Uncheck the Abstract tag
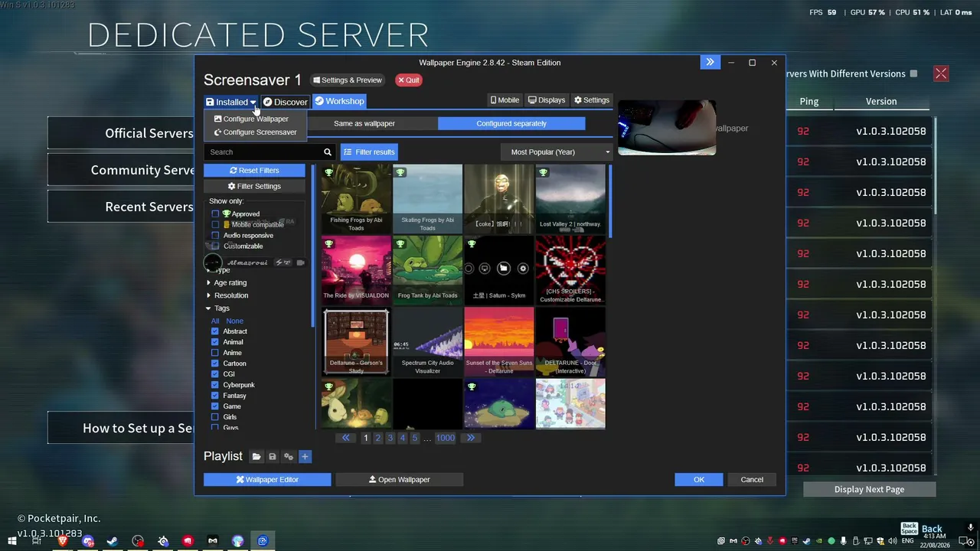Image resolution: width=980 pixels, height=551 pixels. pyautogui.click(x=215, y=331)
